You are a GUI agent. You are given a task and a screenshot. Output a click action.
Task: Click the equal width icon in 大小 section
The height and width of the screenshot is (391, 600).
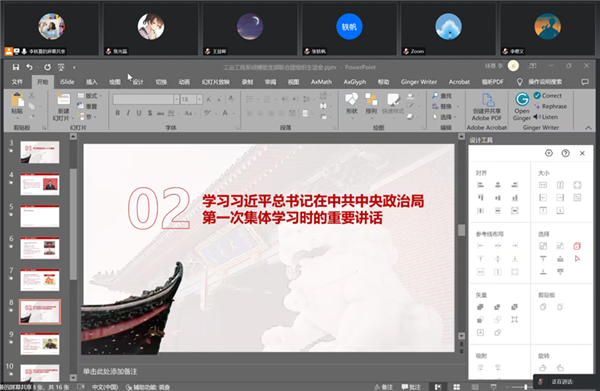[543, 185]
